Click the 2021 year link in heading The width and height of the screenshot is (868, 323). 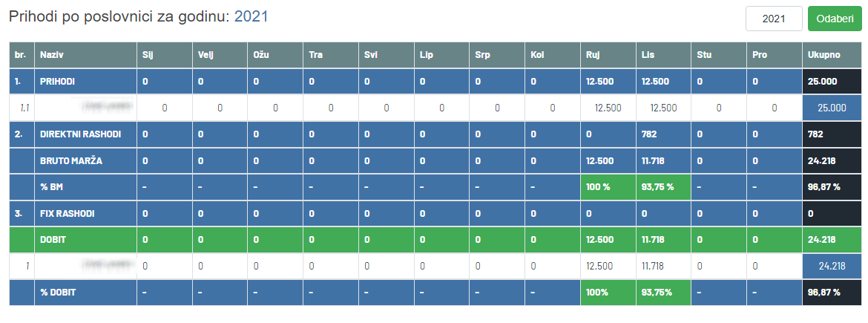251,16
